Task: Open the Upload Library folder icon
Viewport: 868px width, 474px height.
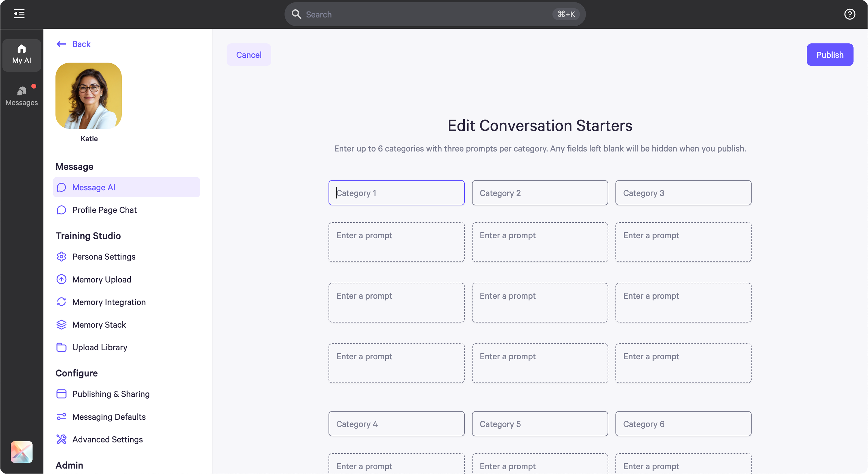Action: tap(61, 347)
